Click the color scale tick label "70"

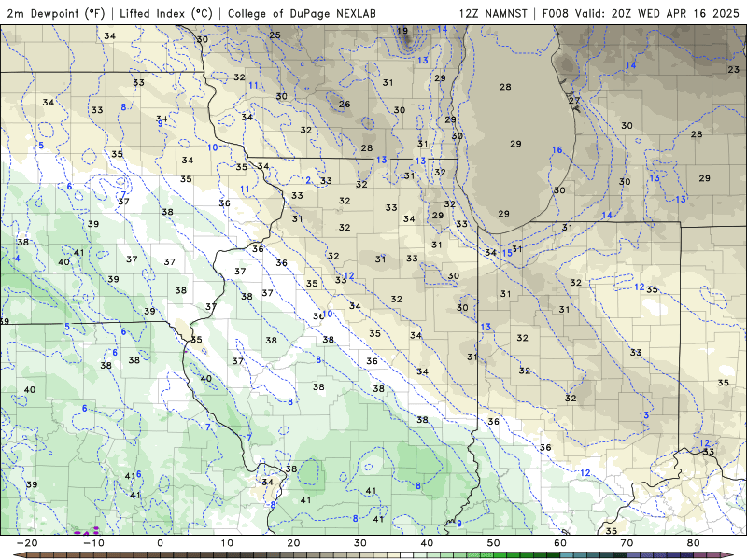627,543
